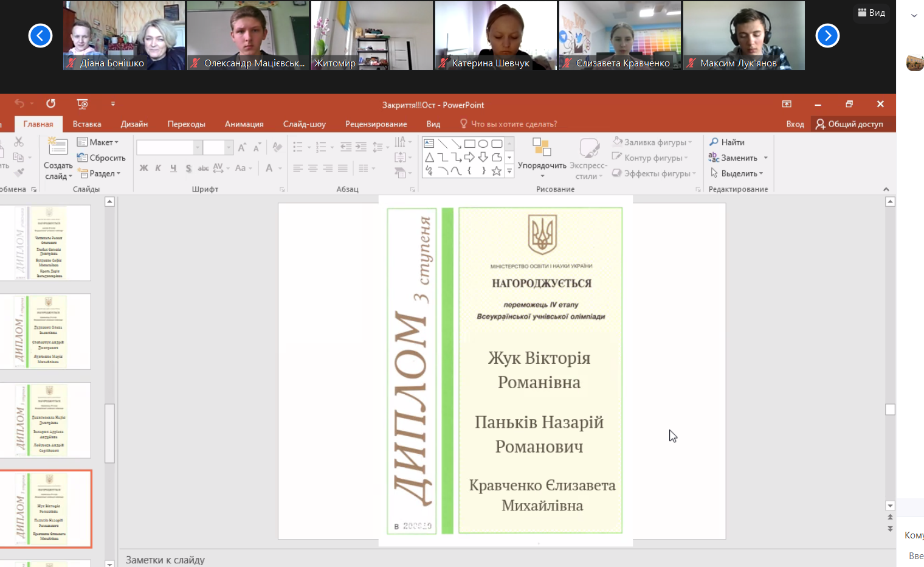Open the Анимация ribbon tab
Screen dimensions: 924x567
click(x=244, y=124)
